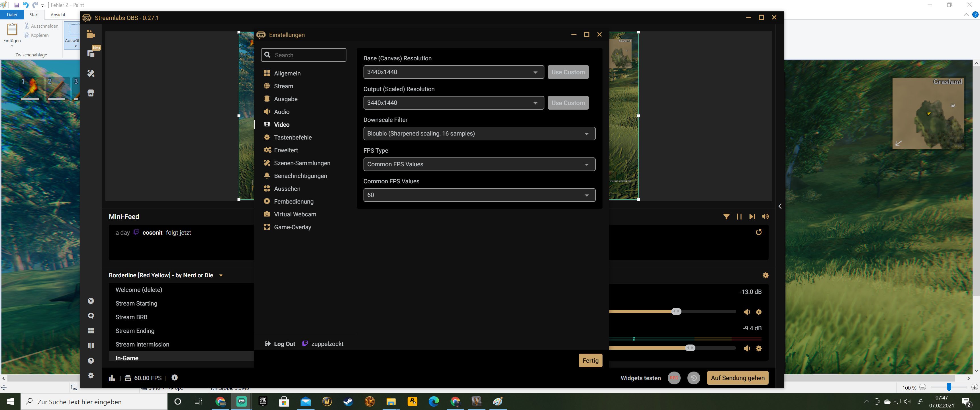This screenshot has height=410, width=980.
Task: Click the Fertig button
Action: tap(590, 360)
